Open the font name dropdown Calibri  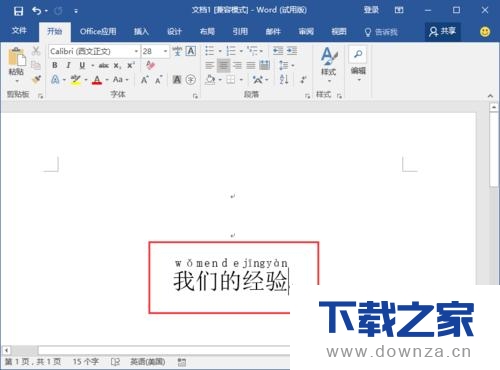click(x=136, y=51)
